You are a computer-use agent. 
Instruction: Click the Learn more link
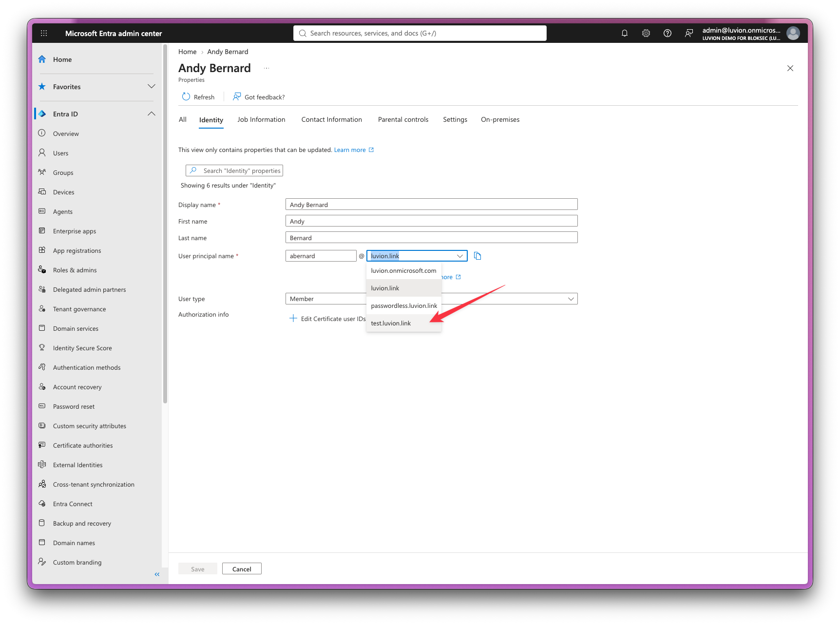(x=354, y=150)
